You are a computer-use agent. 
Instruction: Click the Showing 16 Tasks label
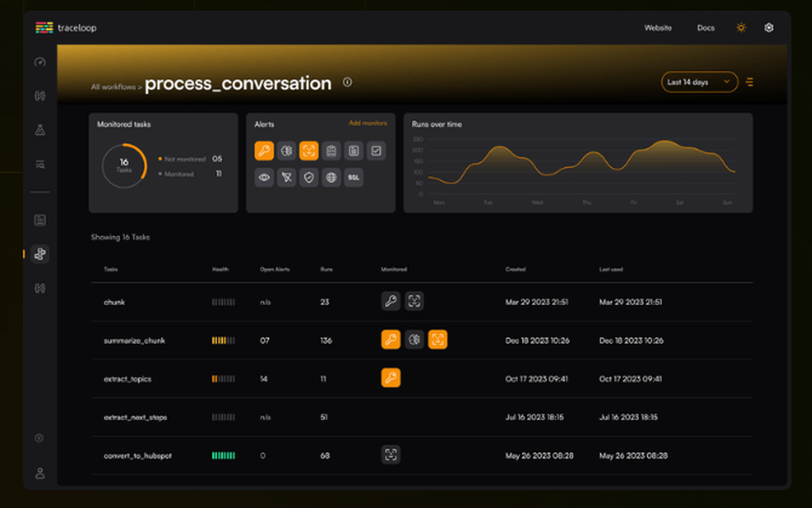(120, 237)
